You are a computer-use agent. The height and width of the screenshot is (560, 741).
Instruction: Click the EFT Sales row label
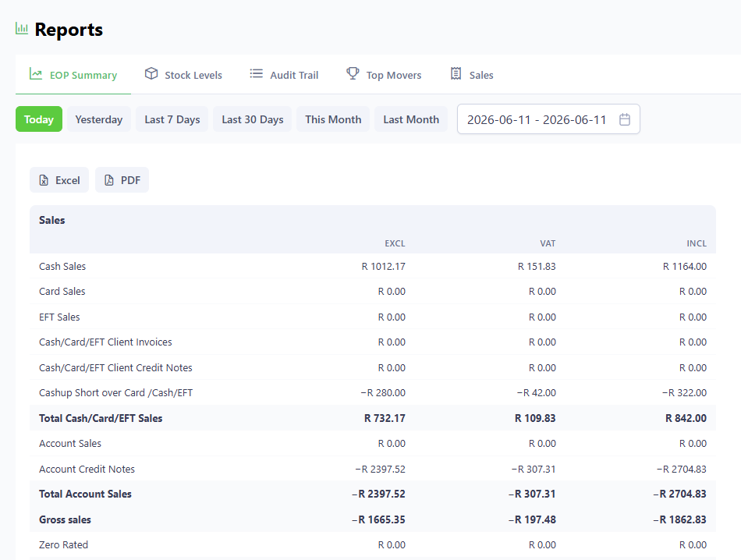(x=59, y=317)
